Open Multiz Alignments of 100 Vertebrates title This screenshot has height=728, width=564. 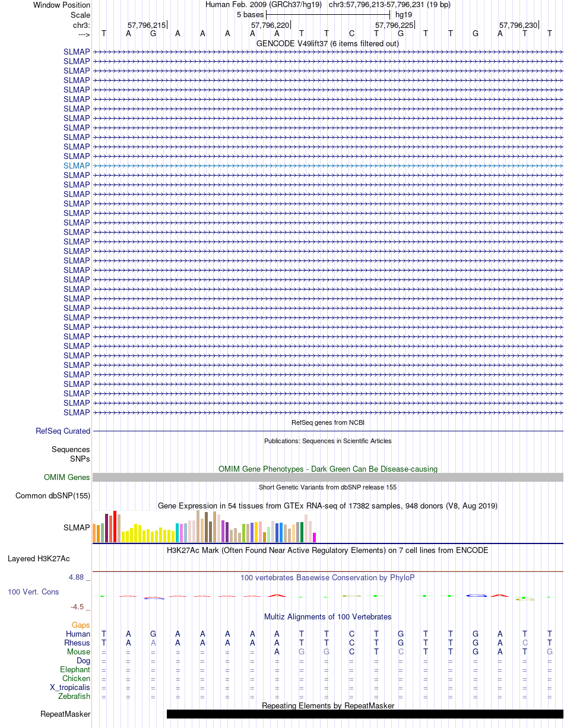click(328, 616)
